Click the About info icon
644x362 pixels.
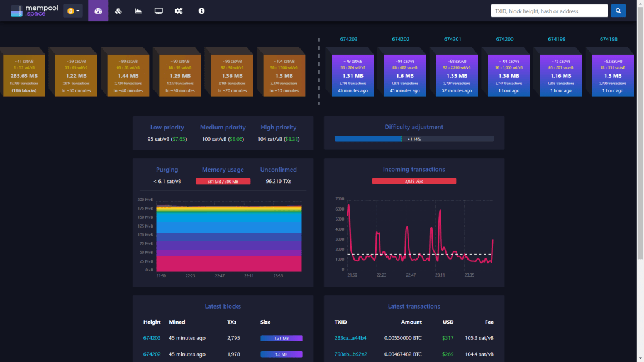pos(201,11)
